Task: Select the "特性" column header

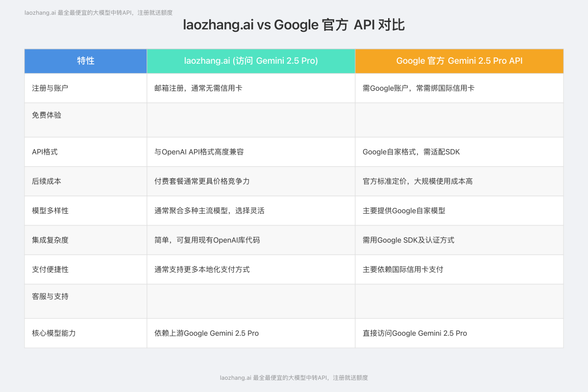Action: 86,61
